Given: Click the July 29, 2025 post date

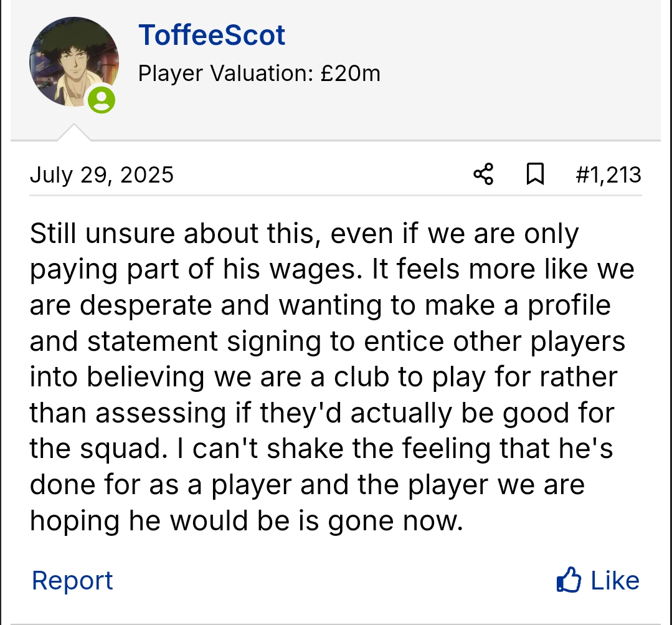Looking at the screenshot, I should click(102, 174).
